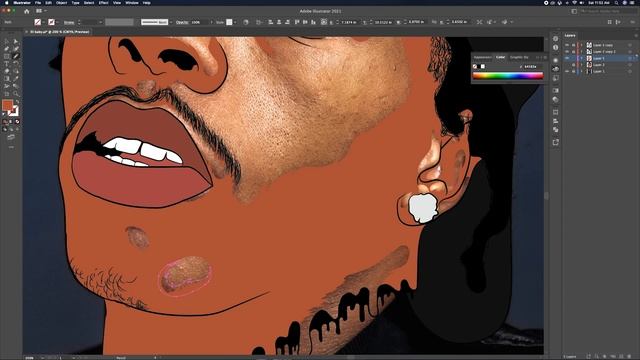Select the Eraser tool
640x360 pixels.
pos(7,71)
